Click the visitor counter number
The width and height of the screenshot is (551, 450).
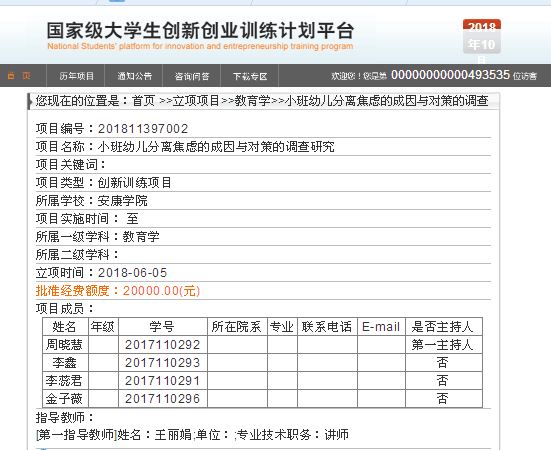pos(450,75)
